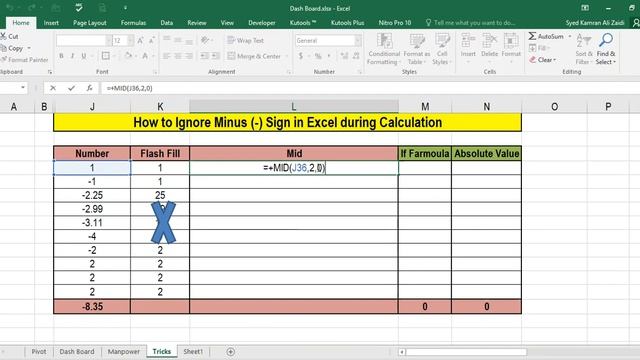Open Find & Select menu
This screenshot has width=640, height=360.
pos(606,49)
